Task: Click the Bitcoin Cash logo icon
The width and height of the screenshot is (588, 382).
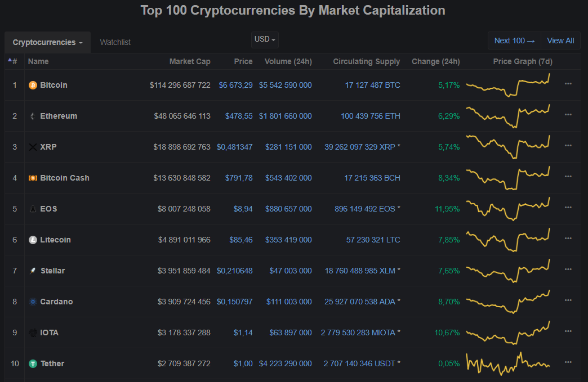Action: coord(33,178)
